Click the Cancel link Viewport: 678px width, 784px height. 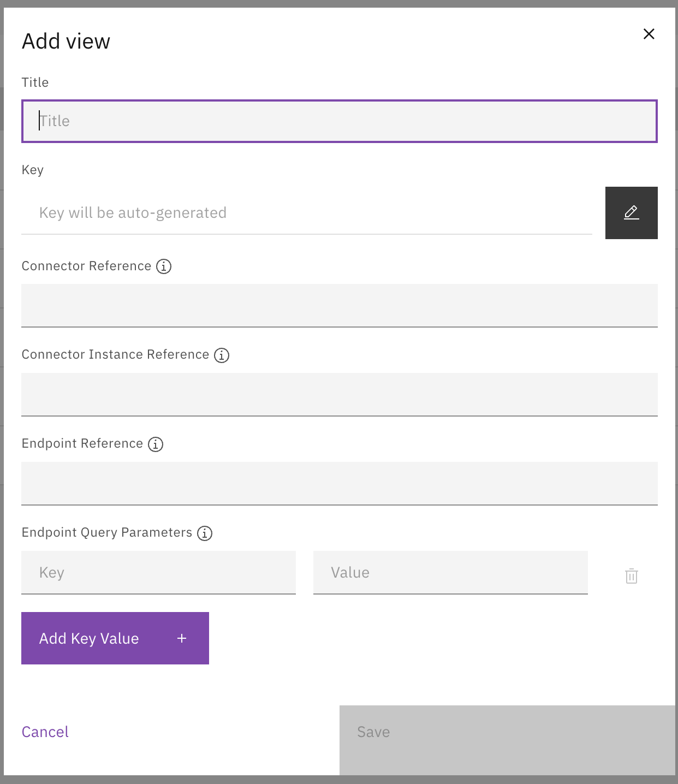[x=45, y=732]
